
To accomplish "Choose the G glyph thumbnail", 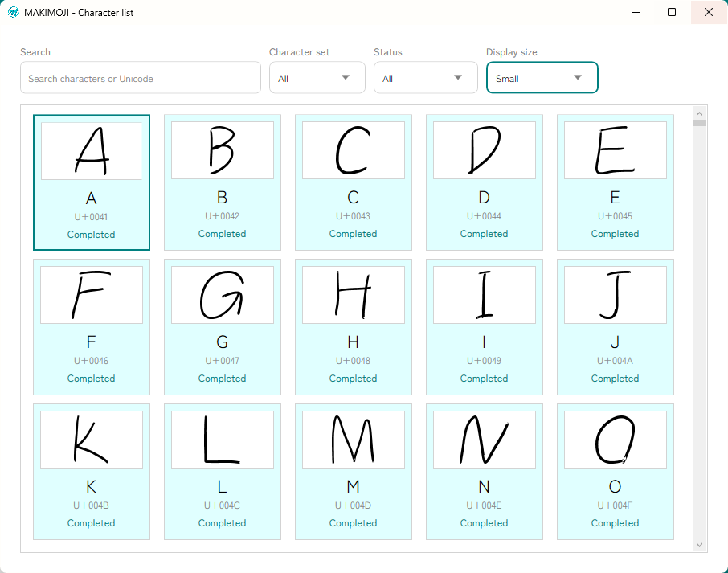I will pyautogui.click(x=223, y=327).
